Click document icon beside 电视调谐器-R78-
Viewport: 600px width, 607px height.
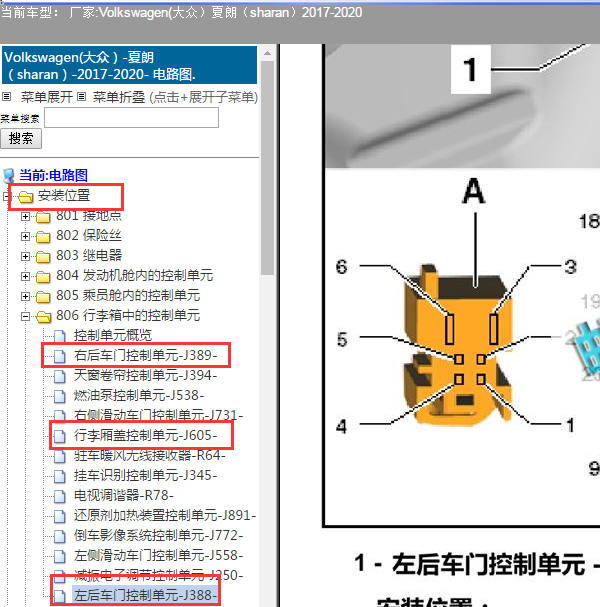[59, 497]
